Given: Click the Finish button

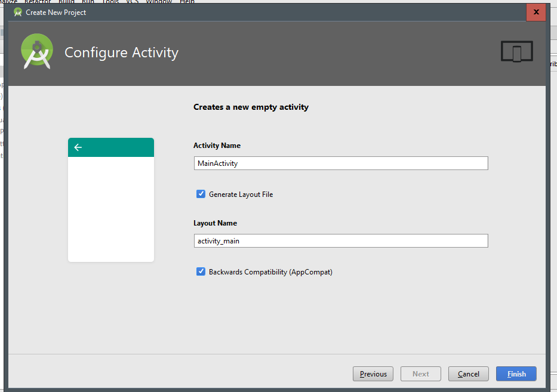Looking at the screenshot, I should tap(516, 374).
